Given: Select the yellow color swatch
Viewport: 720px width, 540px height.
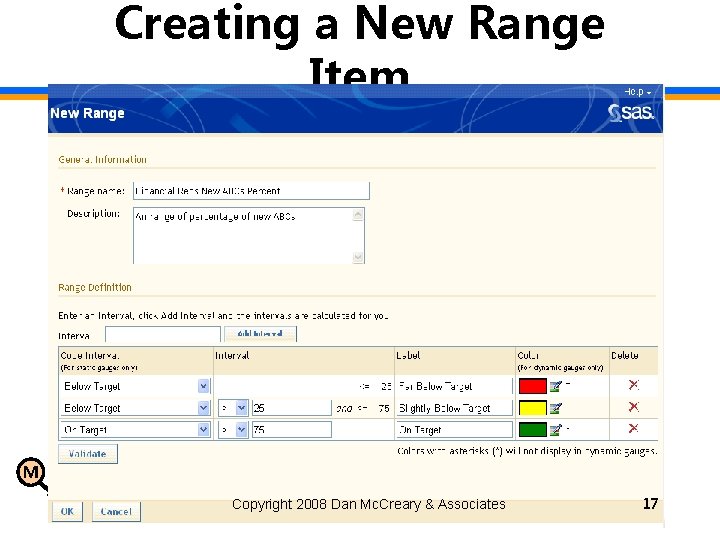Looking at the screenshot, I should pos(533,408).
